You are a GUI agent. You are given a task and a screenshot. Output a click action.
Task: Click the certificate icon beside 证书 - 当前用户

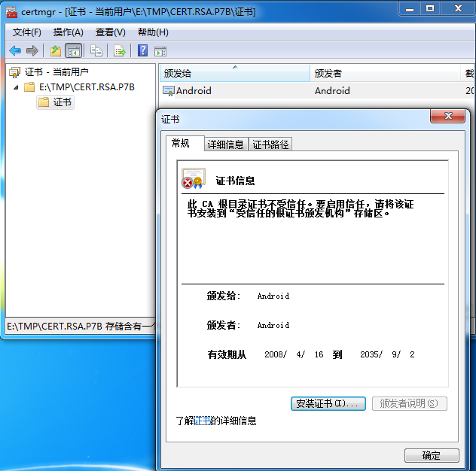coord(14,72)
